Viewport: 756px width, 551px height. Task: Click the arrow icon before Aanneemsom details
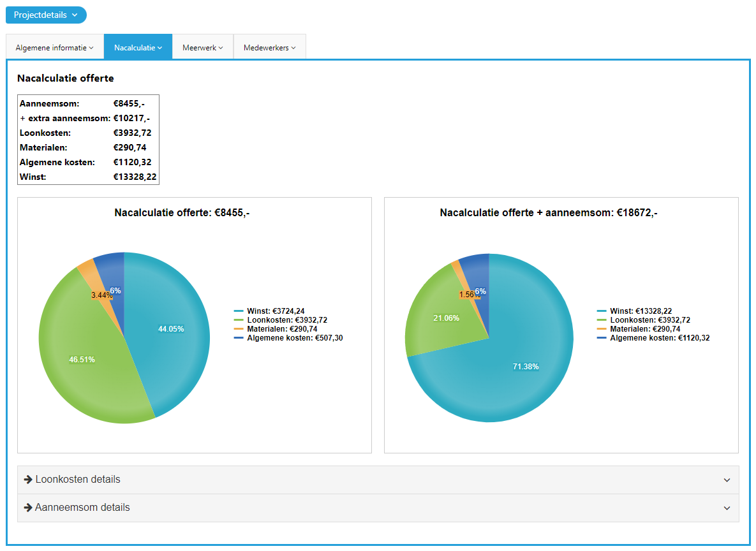tap(28, 508)
